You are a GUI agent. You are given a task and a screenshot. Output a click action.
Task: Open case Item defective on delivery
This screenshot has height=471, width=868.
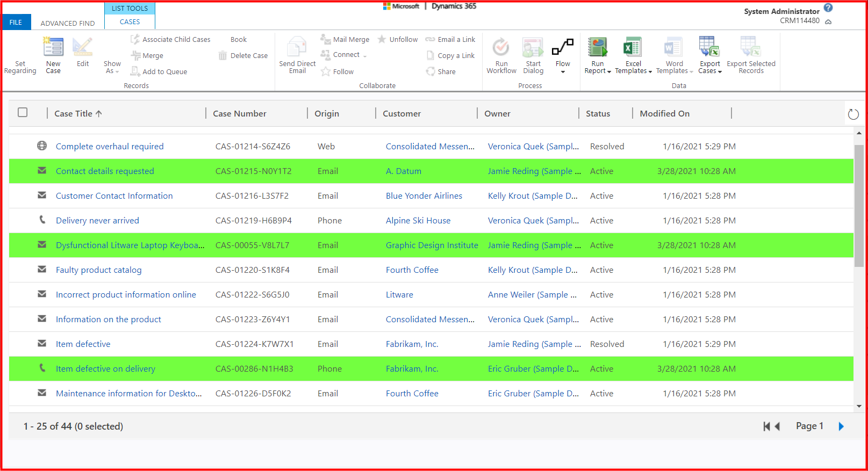(x=105, y=368)
